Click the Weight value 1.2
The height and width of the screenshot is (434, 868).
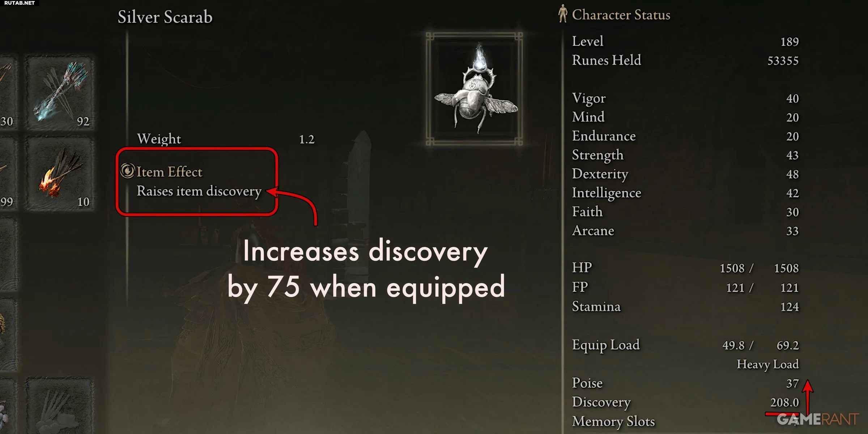point(307,140)
